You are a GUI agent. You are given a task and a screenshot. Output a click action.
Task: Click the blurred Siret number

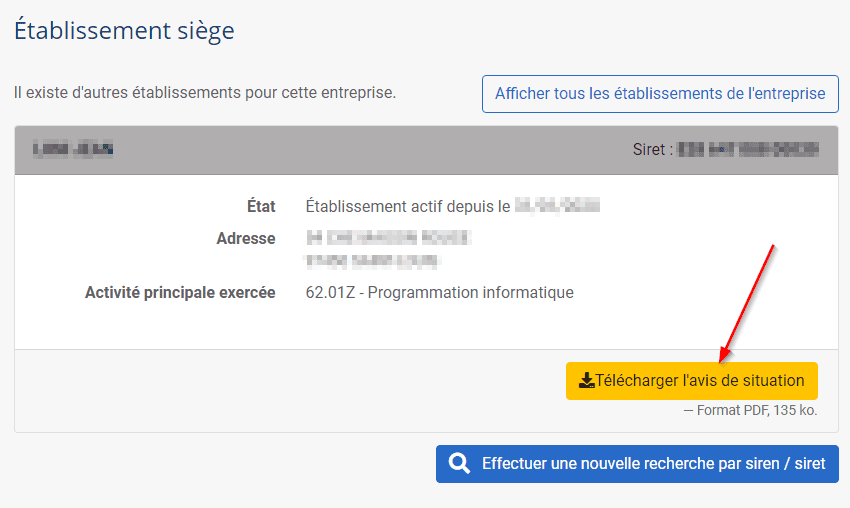point(748,150)
